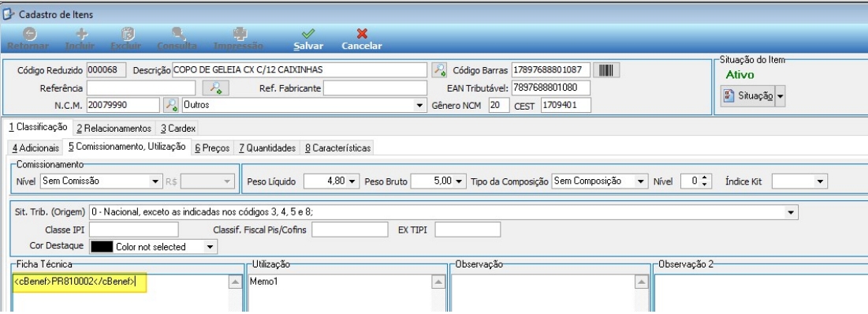Open the Cor Destaque color dropdown

[210, 247]
